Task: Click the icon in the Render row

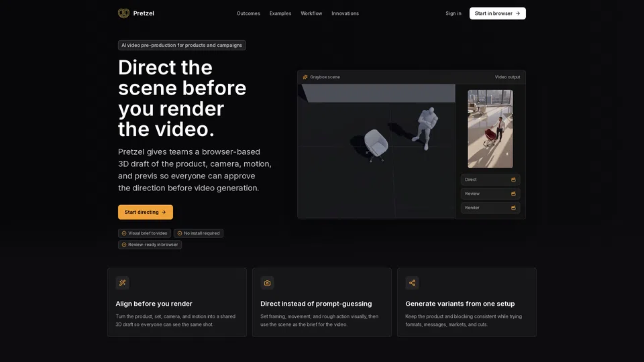Action: 513,208
